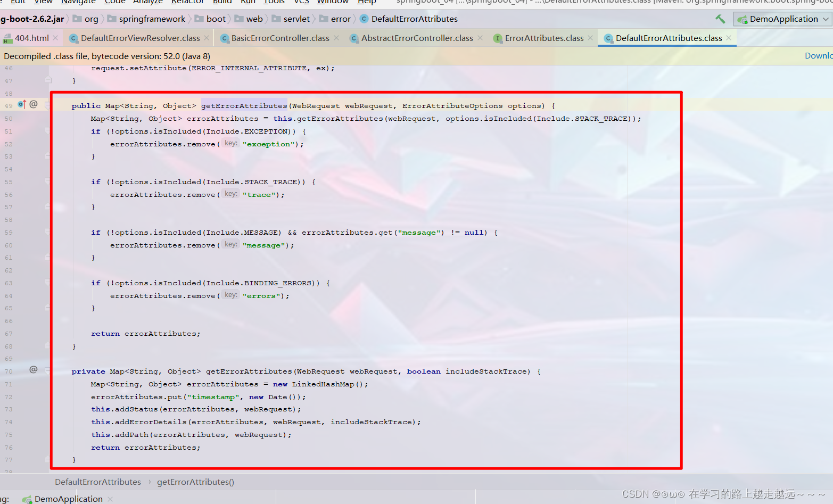Close the DefaultErrorAttributes.class tab
833x504 pixels.
pos(729,38)
